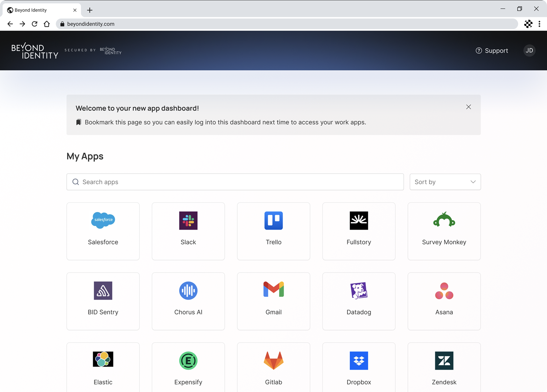Click the Gmail label

point(273,312)
